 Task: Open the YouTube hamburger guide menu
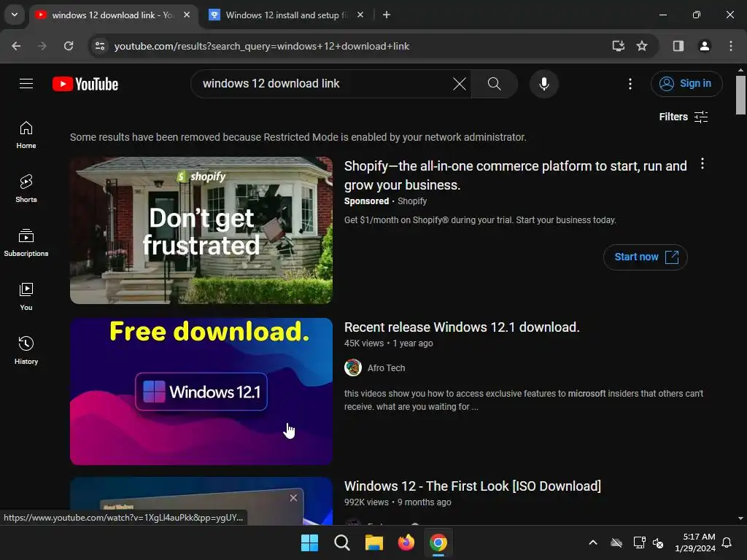pyautogui.click(x=26, y=84)
